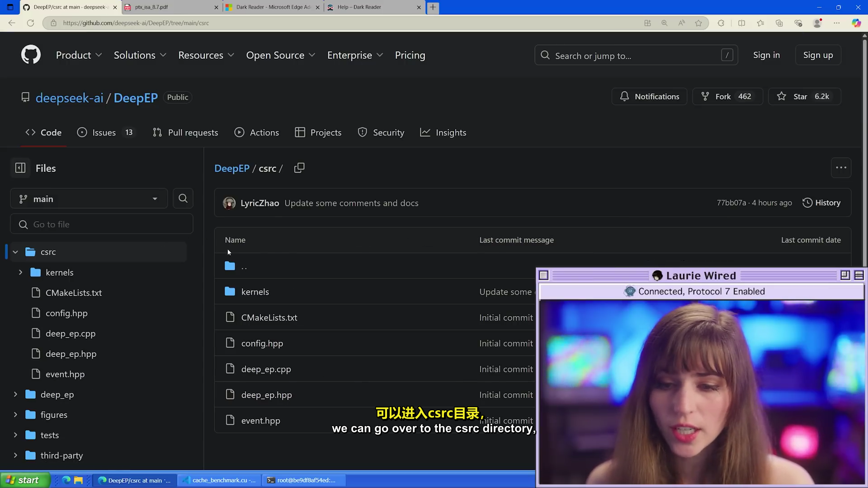Viewport: 868px width, 488px height.
Task: Open browser profile avatar icon
Action: coord(817,23)
